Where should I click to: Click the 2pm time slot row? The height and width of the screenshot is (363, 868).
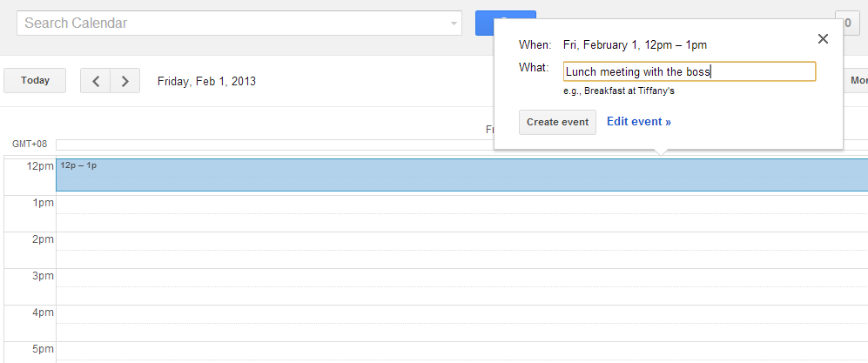click(461, 250)
